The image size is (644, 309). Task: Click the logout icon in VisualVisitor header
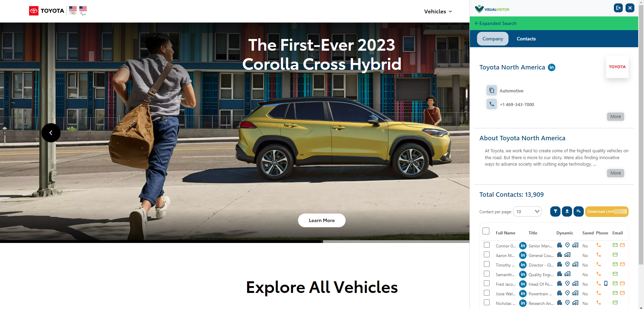[x=618, y=8]
